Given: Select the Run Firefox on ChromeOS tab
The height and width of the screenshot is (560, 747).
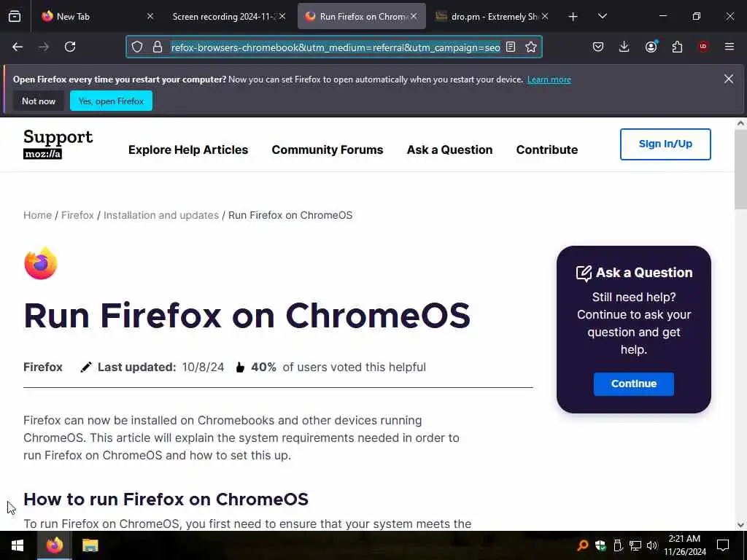Looking at the screenshot, I should 362,16.
